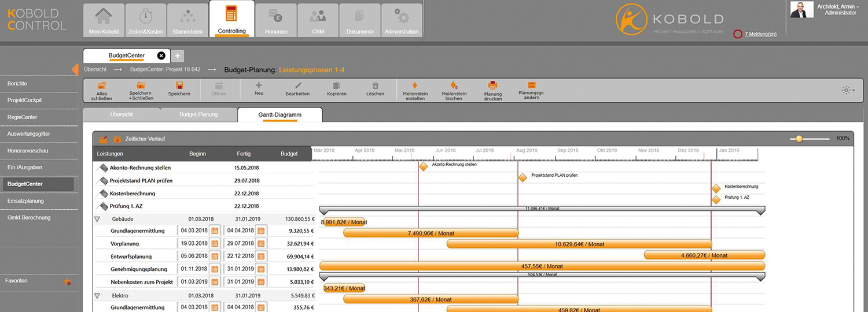Screen dimensions: 868x312
Task: Click the Meilenstein erstellen icon
Action: coord(415,85)
